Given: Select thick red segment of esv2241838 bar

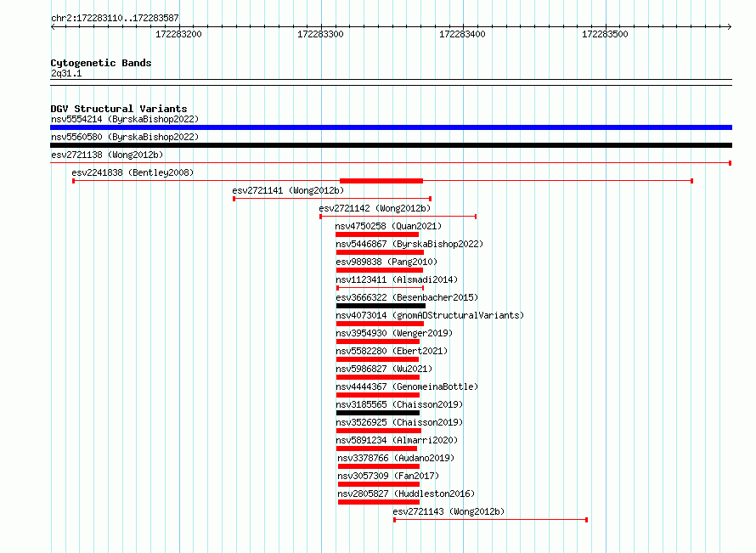Looking at the screenshot, I should 381,181.
